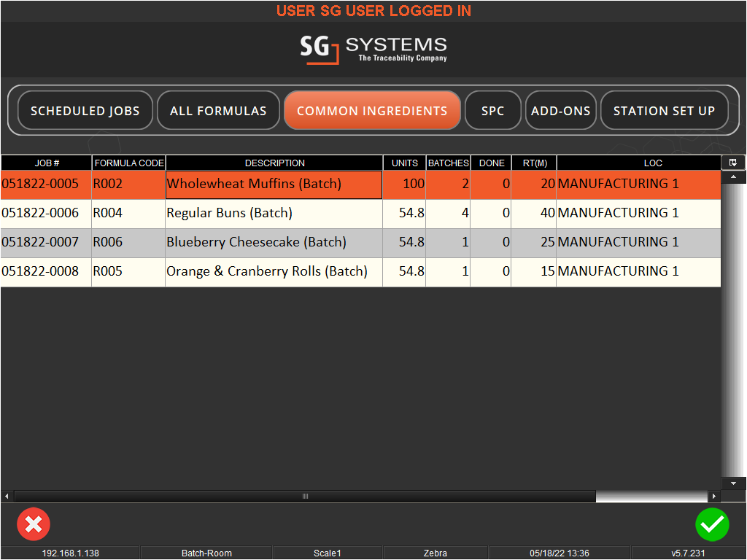This screenshot has height=560, width=747.
Task: Click the horizontal scrollbar right arrow
Action: [x=714, y=496]
